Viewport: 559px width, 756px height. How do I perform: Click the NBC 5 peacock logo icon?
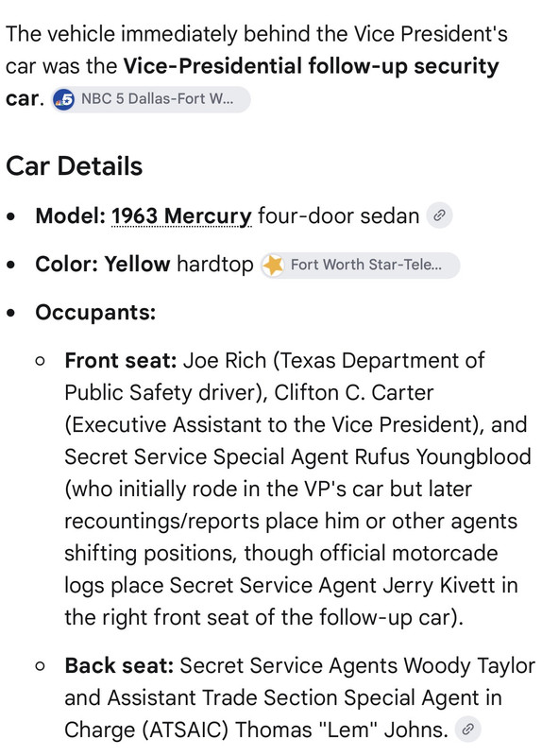pyautogui.click(x=63, y=99)
